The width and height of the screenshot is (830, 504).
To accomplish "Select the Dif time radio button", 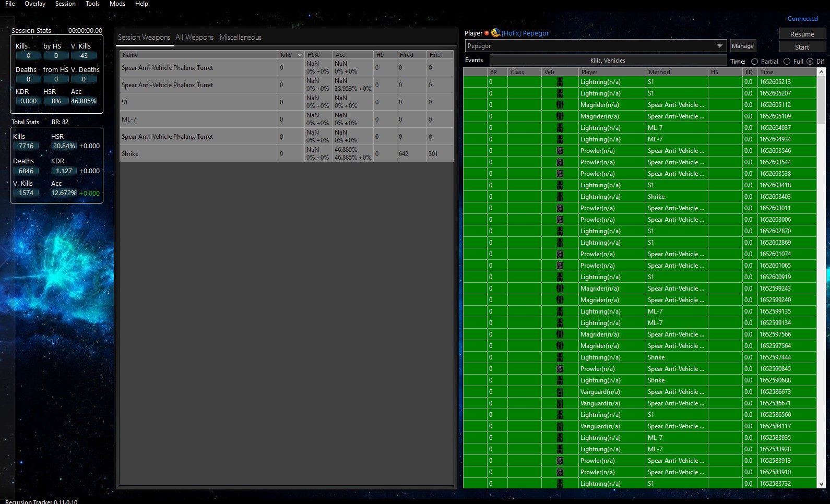I will coord(810,62).
